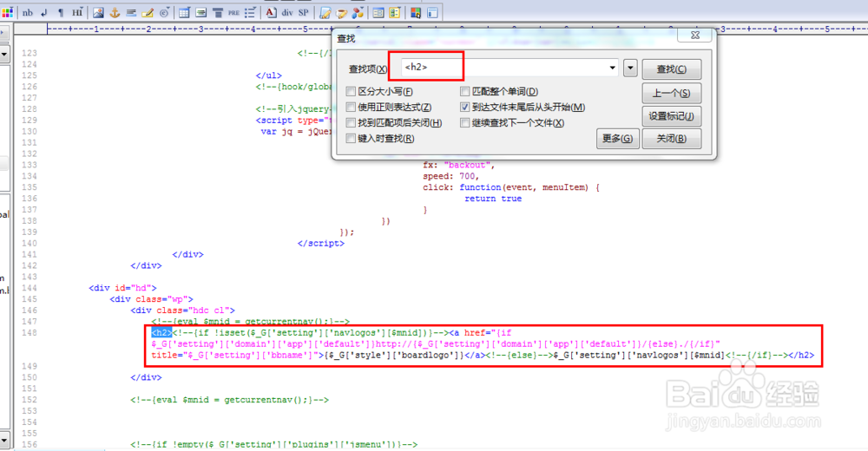Click the coffee cup script icon
This screenshot has width=868, height=451.
(341, 12)
